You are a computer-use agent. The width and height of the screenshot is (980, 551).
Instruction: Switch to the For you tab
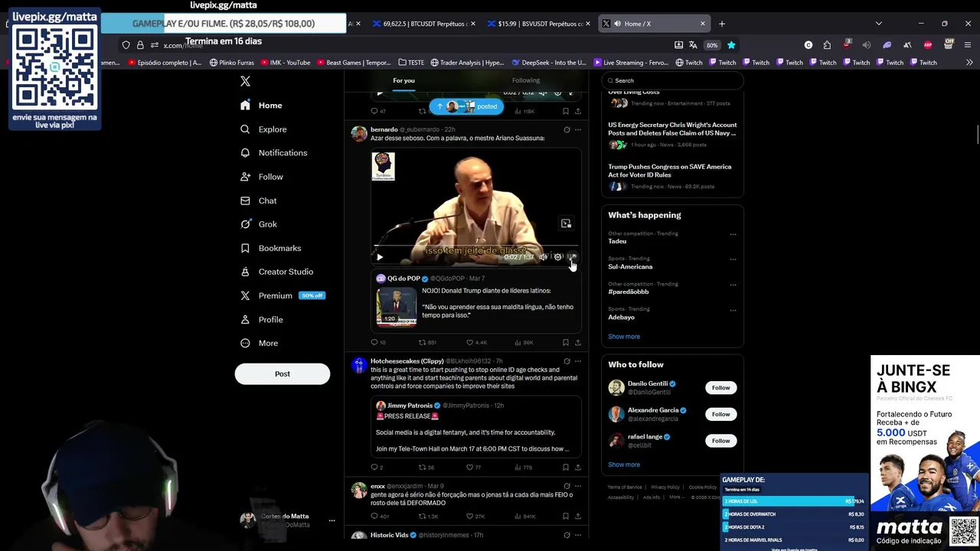(403, 80)
